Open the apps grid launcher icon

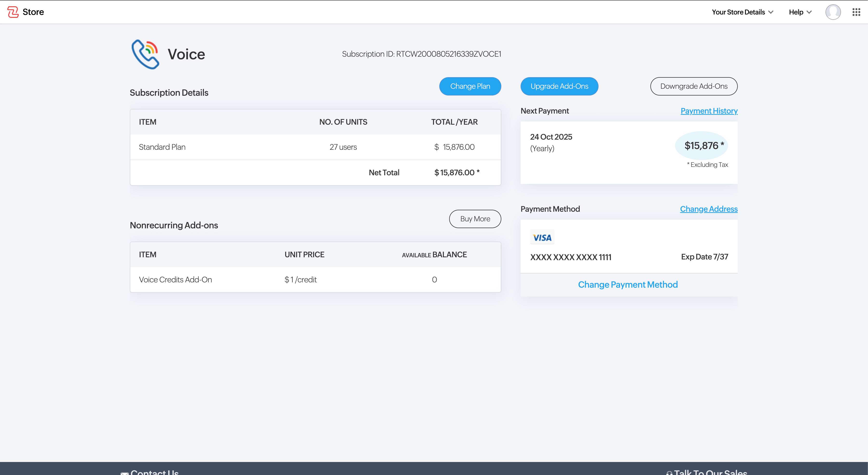pos(856,12)
